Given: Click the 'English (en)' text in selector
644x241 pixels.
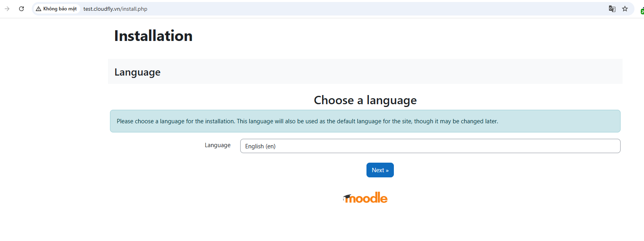Looking at the screenshot, I should pyautogui.click(x=260, y=146).
